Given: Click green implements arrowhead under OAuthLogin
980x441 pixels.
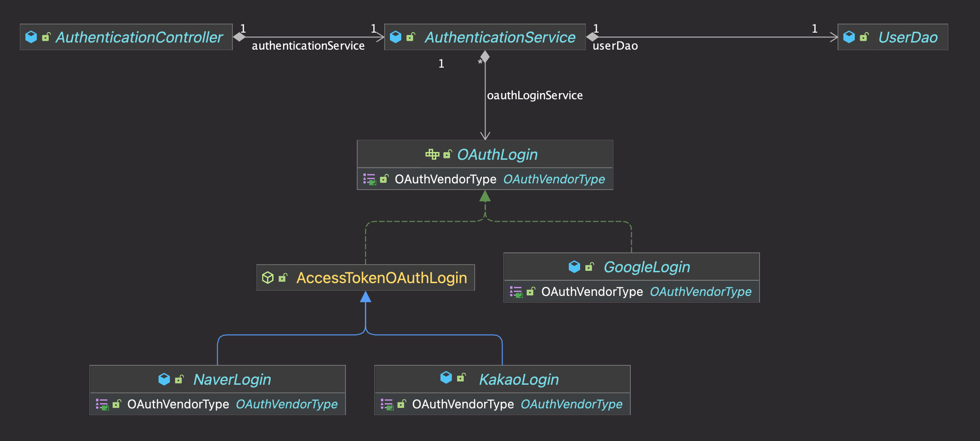Looking at the screenshot, I should click(x=485, y=196).
